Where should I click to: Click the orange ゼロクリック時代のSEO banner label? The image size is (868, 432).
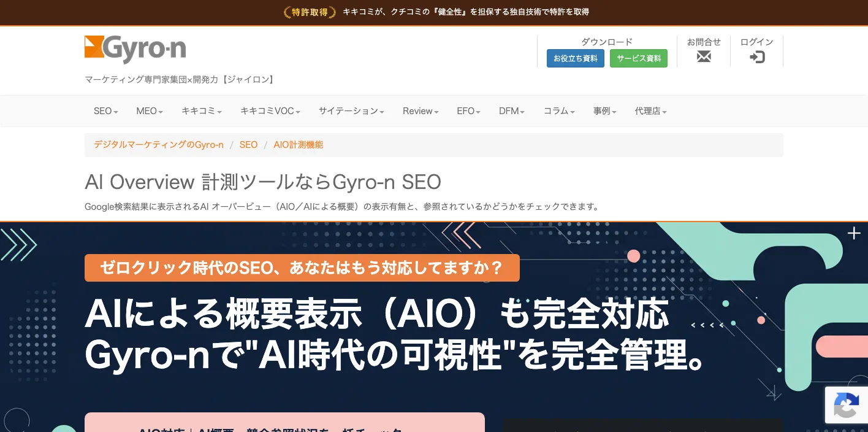tap(302, 268)
